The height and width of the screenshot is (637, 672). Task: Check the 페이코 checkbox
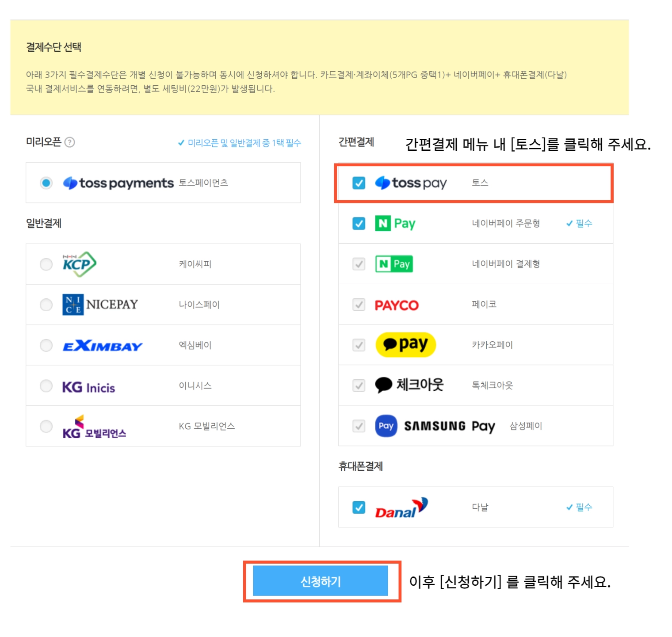(x=359, y=305)
